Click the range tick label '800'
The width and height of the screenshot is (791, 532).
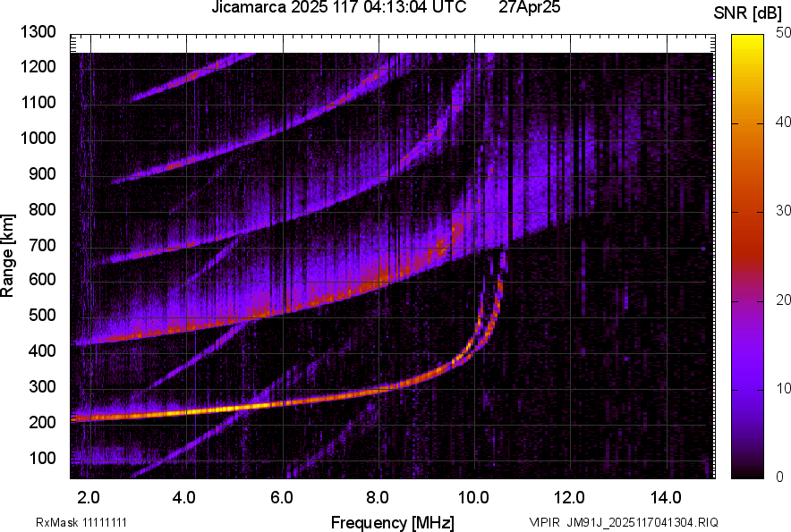[42, 209]
